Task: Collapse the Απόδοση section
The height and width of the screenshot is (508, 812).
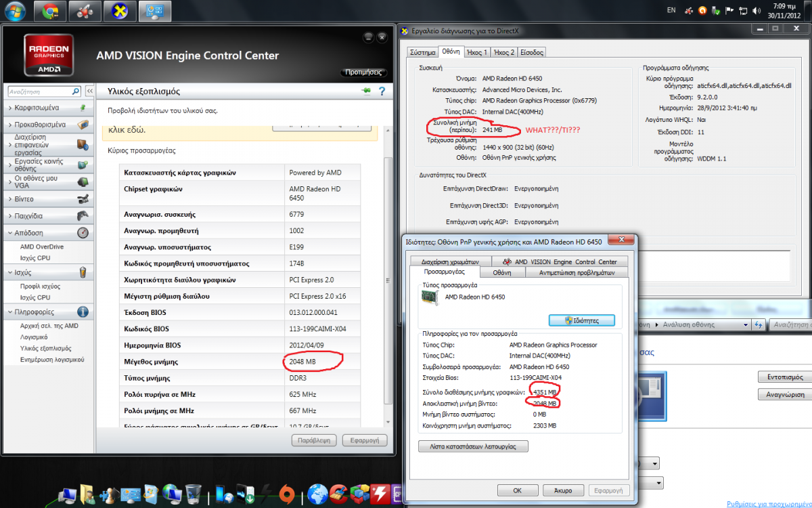Action: (47, 232)
